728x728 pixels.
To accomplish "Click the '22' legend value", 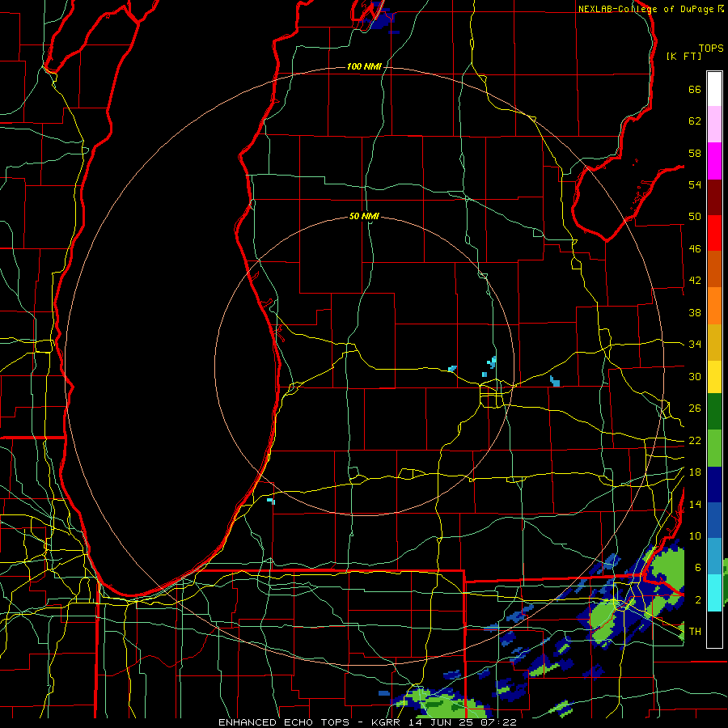I will point(695,440).
